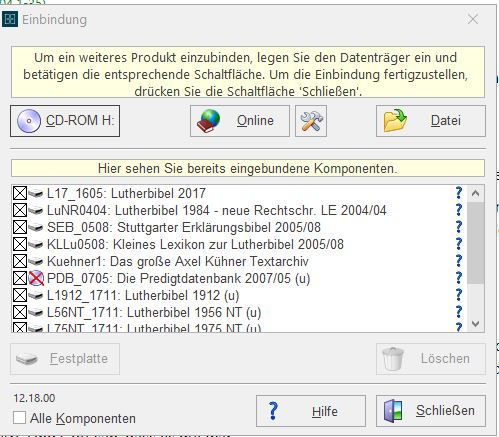Viewport: 499px width, 437px height.
Task: Toggle checkbox for L1912_1711 Lutherbibel 1912
Action: point(20,295)
